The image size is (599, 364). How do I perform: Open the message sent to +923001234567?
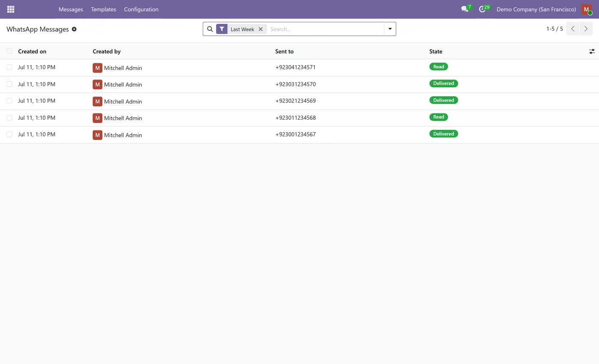296,134
